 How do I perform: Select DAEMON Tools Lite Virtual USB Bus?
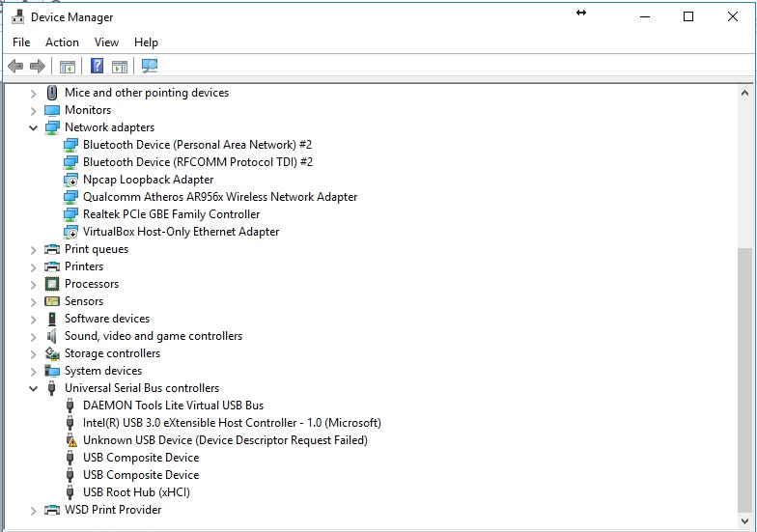click(174, 406)
